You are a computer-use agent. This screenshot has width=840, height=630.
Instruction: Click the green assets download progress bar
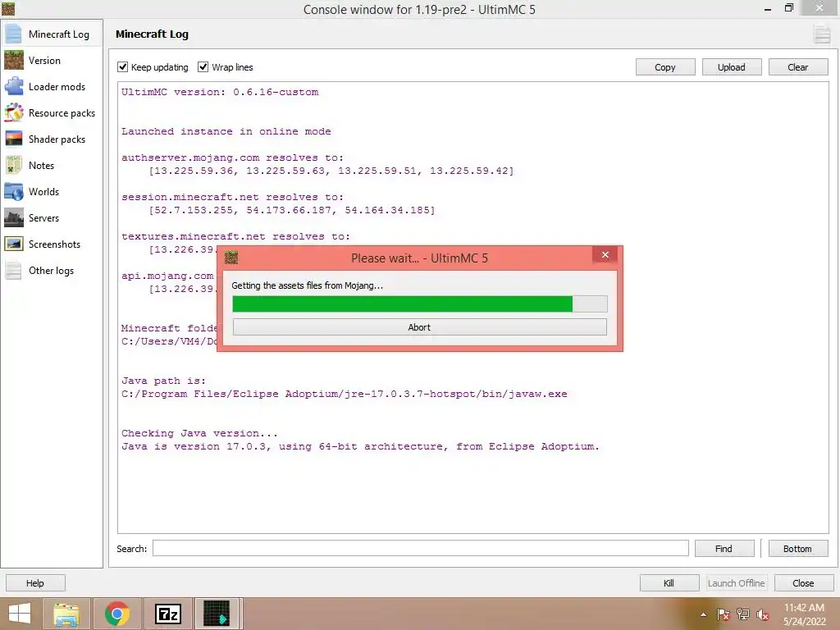click(x=419, y=304)
